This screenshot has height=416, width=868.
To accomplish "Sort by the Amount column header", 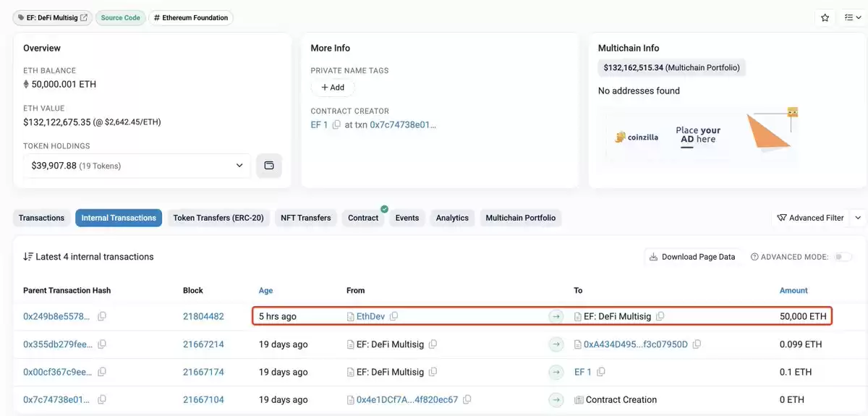I will pos(793,290).
